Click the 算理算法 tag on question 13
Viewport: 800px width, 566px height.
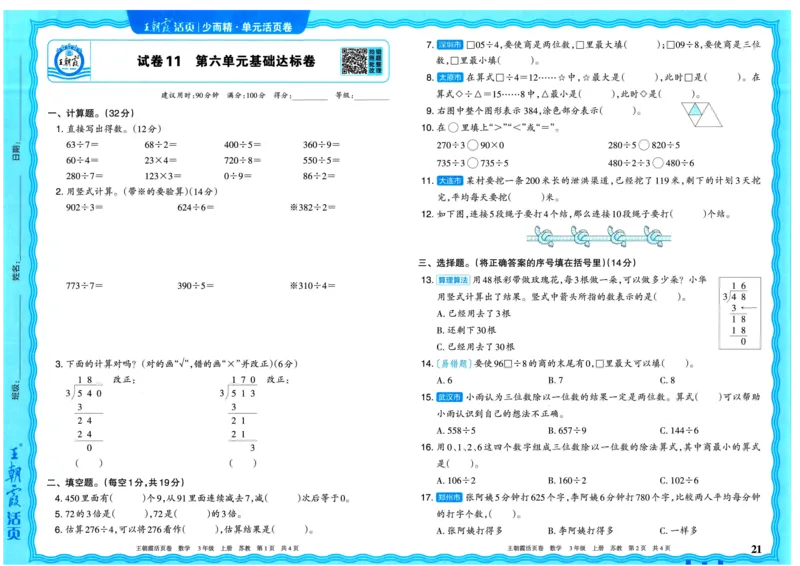[x=453, y=280]
